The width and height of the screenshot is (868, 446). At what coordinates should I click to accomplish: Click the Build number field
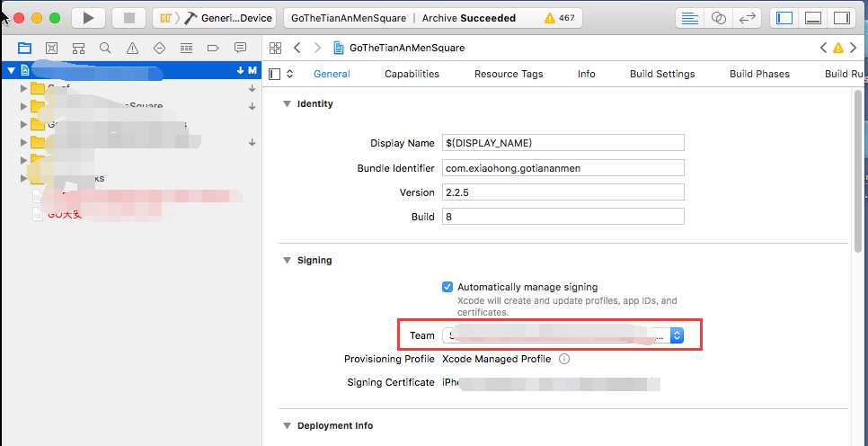563,217
